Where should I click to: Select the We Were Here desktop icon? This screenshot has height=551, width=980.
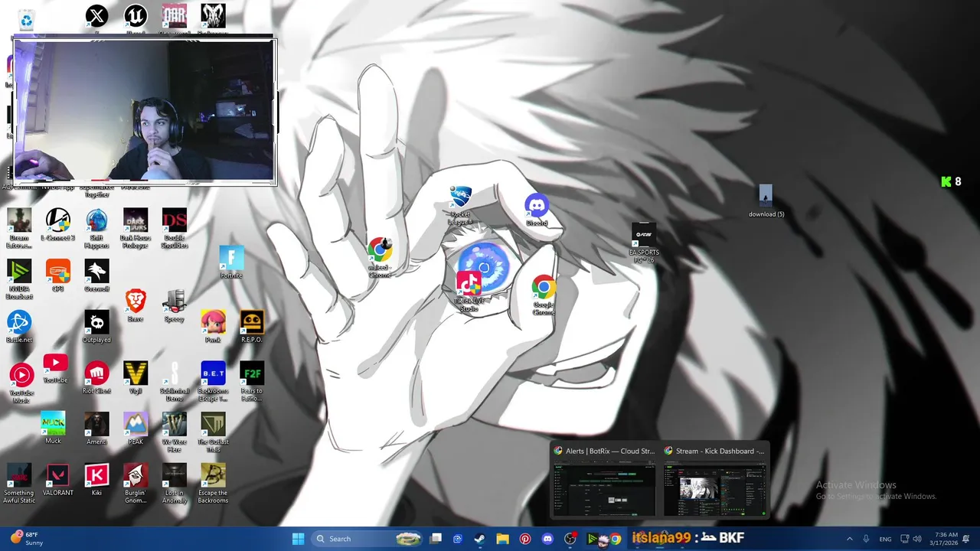(174, 432)
